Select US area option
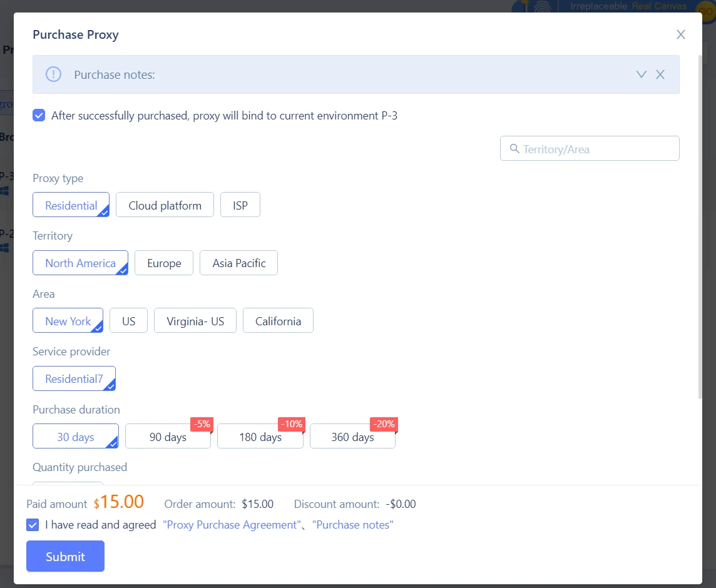 point(129,321)
